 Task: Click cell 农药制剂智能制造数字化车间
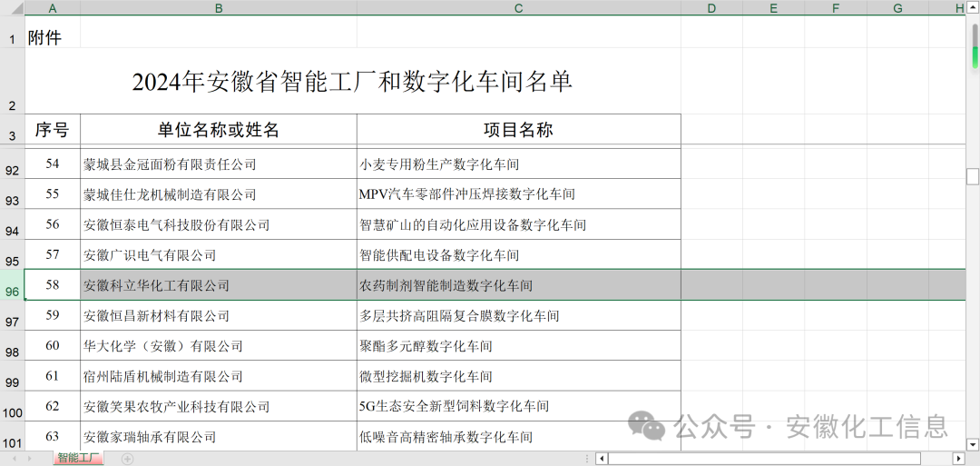point(519,285)
